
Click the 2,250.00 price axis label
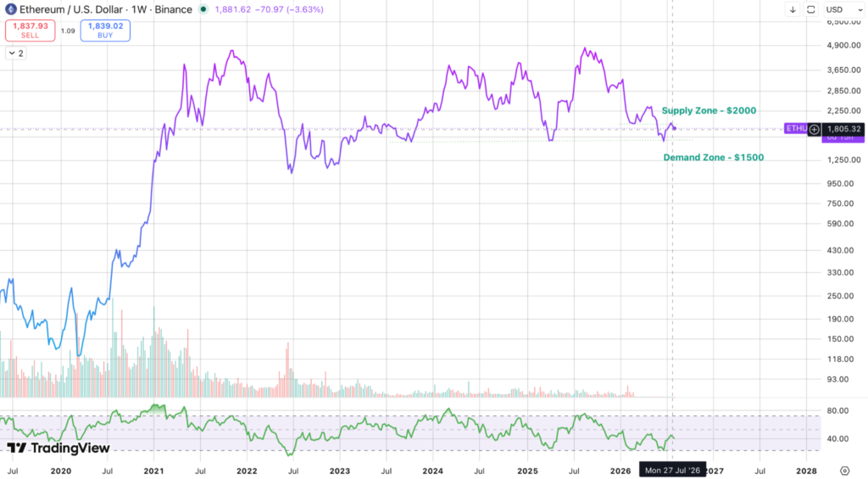click(x=844, y=111)
